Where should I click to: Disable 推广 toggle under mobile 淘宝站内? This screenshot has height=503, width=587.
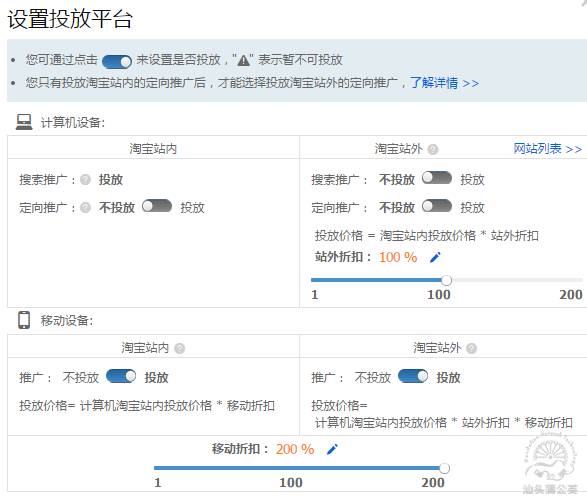pyautogui.click(x=121, y=376)
